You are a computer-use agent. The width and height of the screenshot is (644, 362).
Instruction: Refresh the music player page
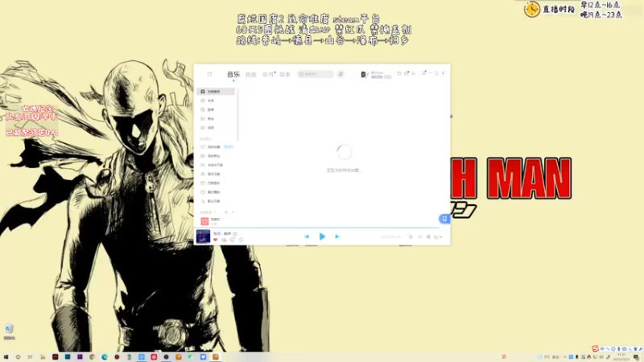tap(209, 74)
